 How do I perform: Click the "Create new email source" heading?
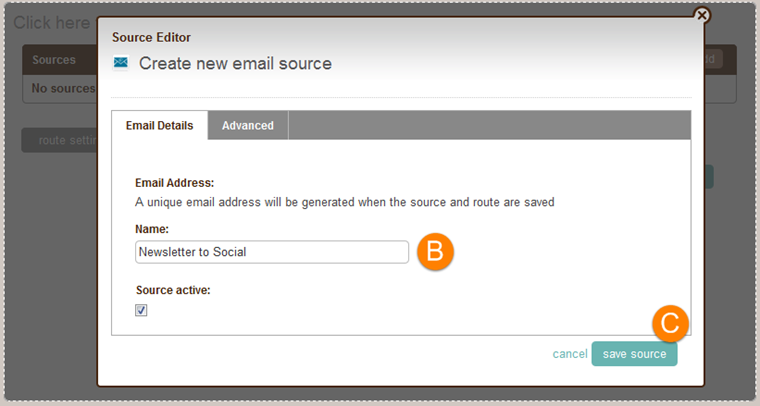coord(236,63)
